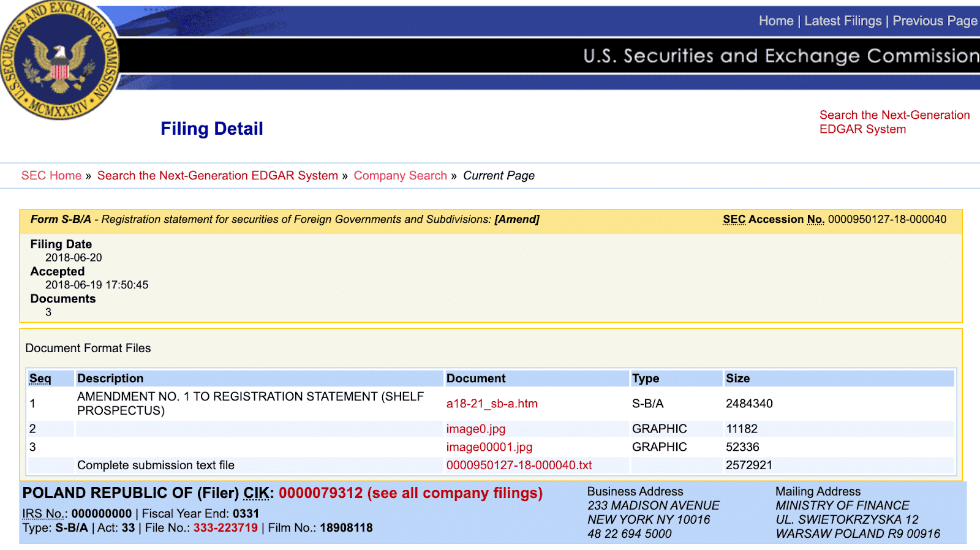Navigate to Company Search breadcrumb
Screen dimensions: 980x550
[x=400, y=176]
